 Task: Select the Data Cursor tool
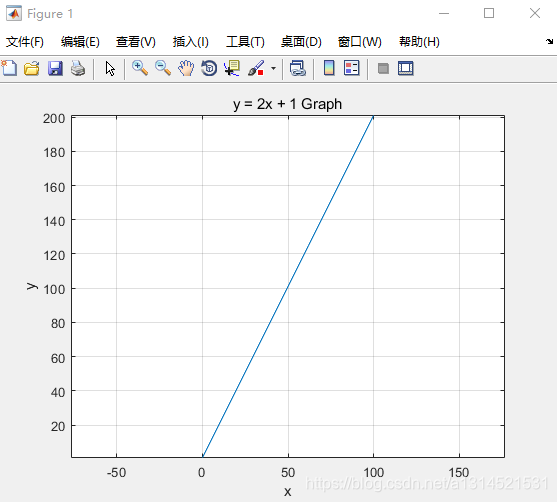pos(232,68)
